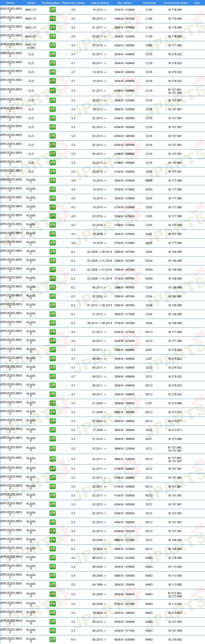
Task: Click fuel icon for Klasa E 01.2010 A207 row
Action: click(52, 439)
